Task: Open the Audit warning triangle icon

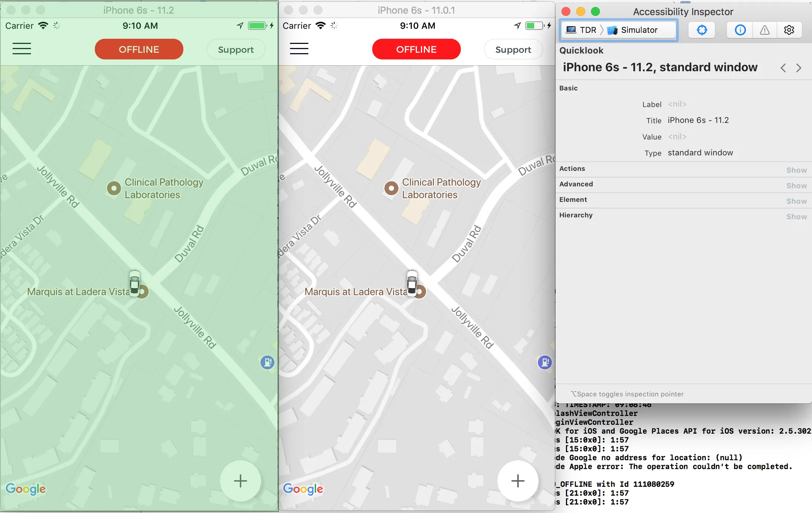Action: click(x=764, y=30)
